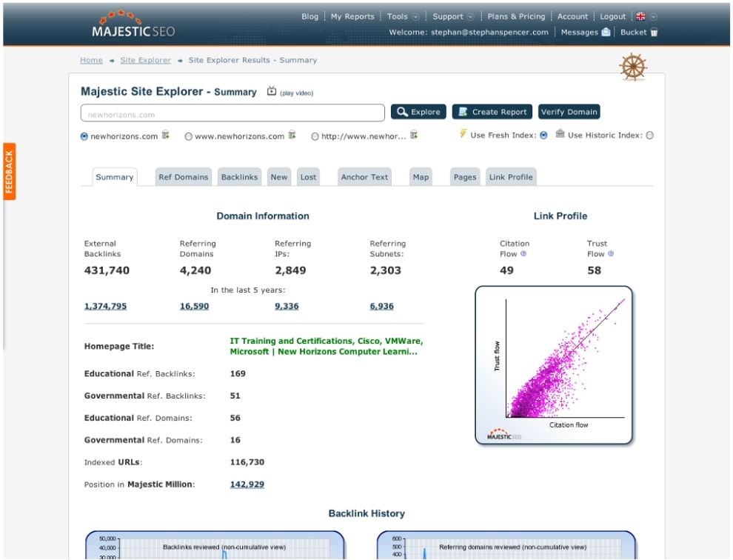Image resolution: width=733 pixels, height=560 pixels.
Task: Open the 1,374,795 backlinks link
Action: pos(105,306)
